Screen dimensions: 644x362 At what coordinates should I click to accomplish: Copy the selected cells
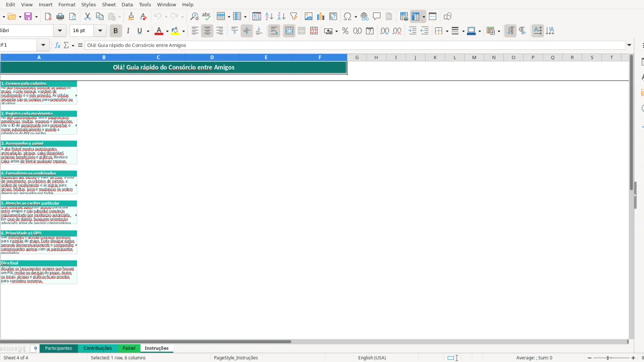(100, 17)
